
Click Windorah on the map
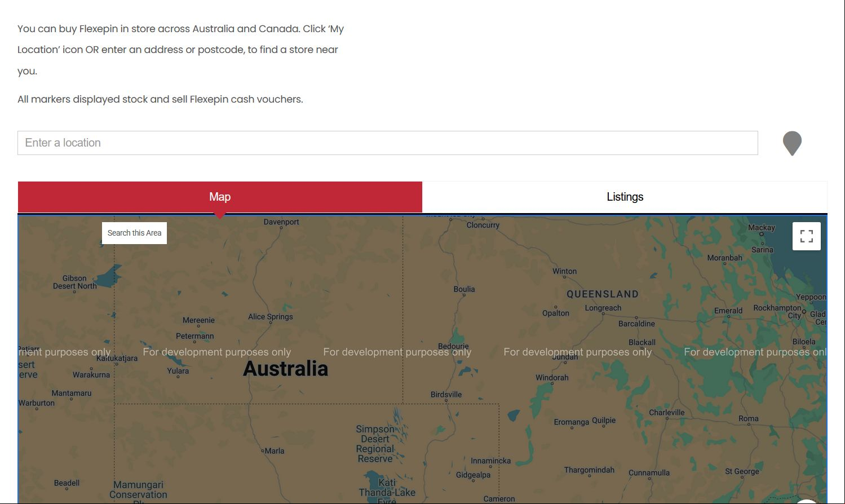tap(552, 378)
